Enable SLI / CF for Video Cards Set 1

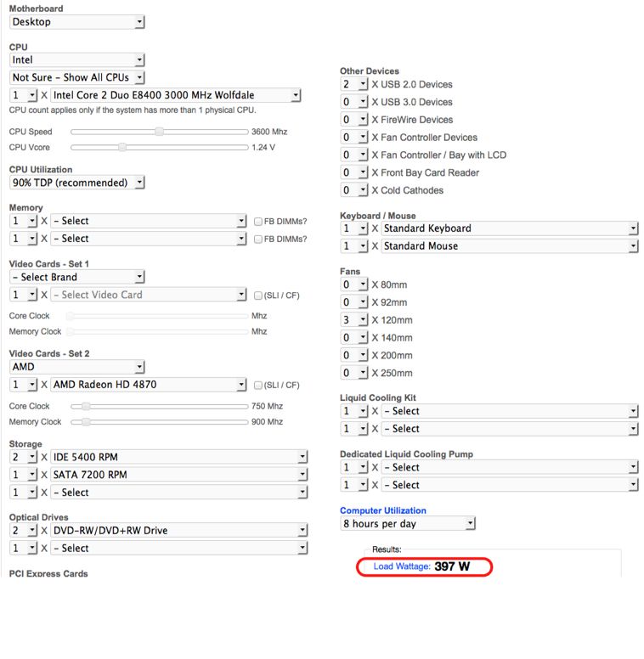click(x=258, y=296)
